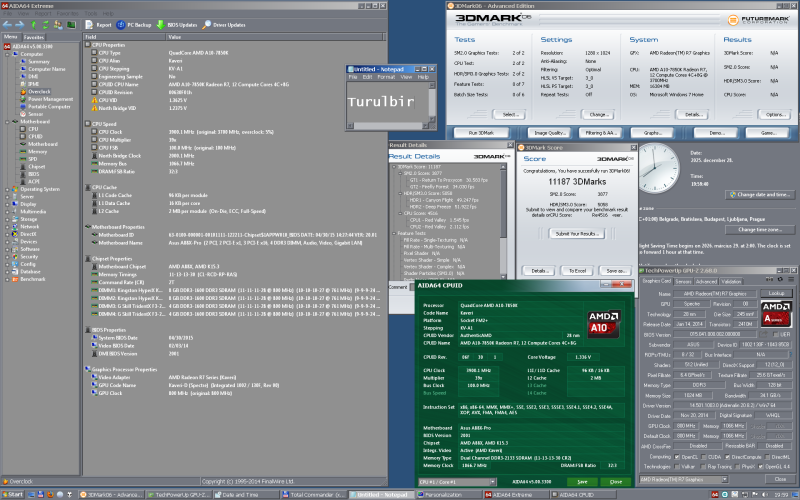
Task: Click Change date and time button
Action: tap(760, 194)
